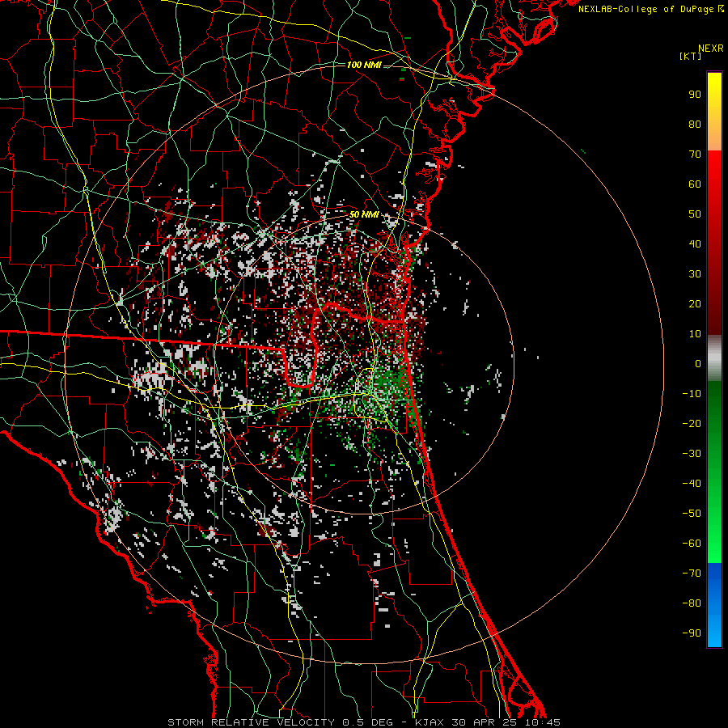Click the bright red segment of the color bar

tap(714, 243)
